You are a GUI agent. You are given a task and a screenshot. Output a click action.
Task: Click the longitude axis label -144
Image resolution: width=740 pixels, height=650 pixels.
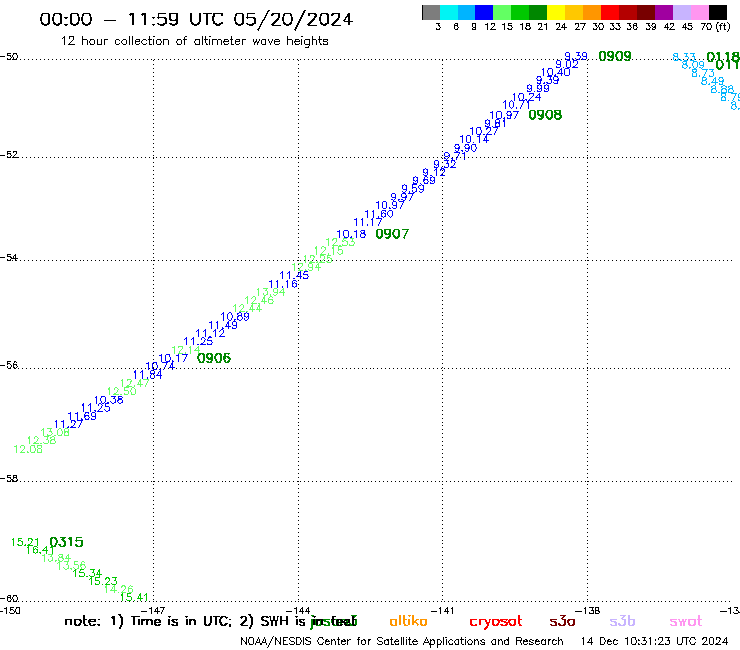click(x=298, y=610)
